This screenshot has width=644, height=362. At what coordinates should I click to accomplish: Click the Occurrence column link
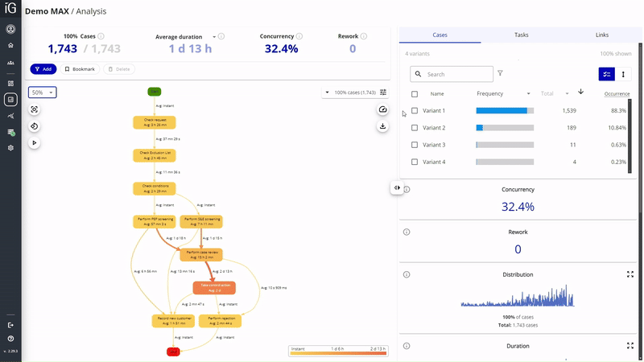pos(617,94)
